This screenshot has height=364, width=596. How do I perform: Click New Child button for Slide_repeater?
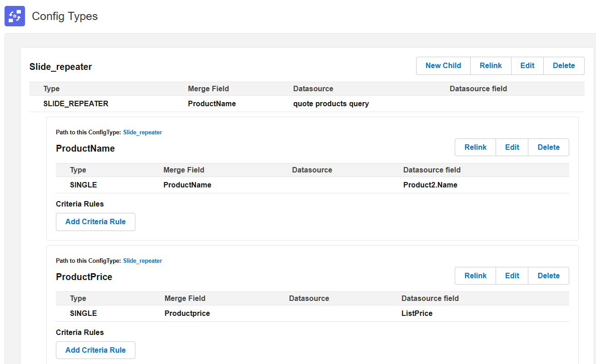tap(443, 66)
